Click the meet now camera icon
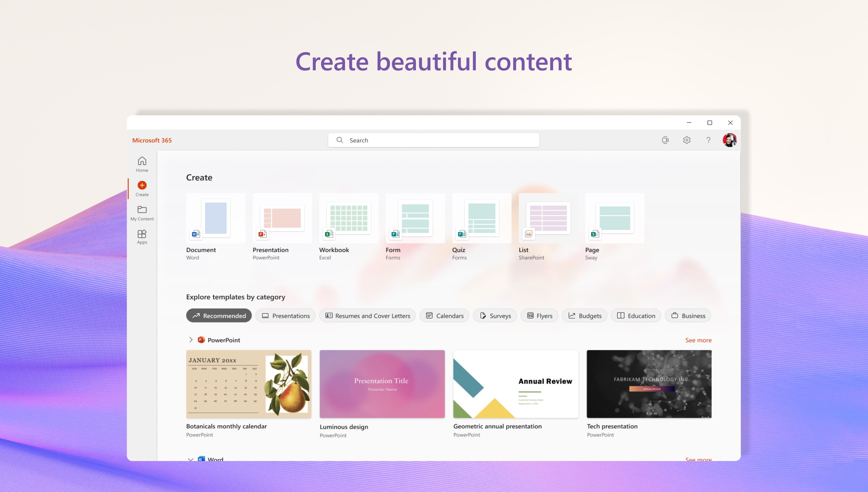This screenshot has width=868, height=492. coord(665,140)
